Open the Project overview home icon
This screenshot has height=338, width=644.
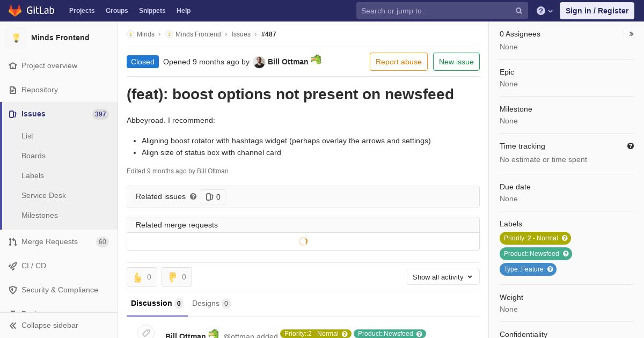pos(13,65)
